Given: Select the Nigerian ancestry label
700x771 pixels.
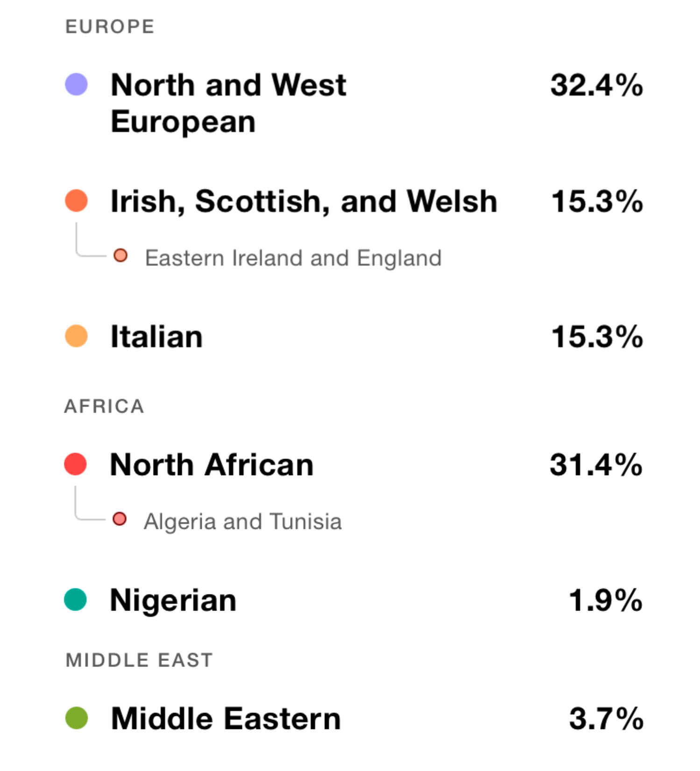Looking at the screenshot, I should (173, 600).
